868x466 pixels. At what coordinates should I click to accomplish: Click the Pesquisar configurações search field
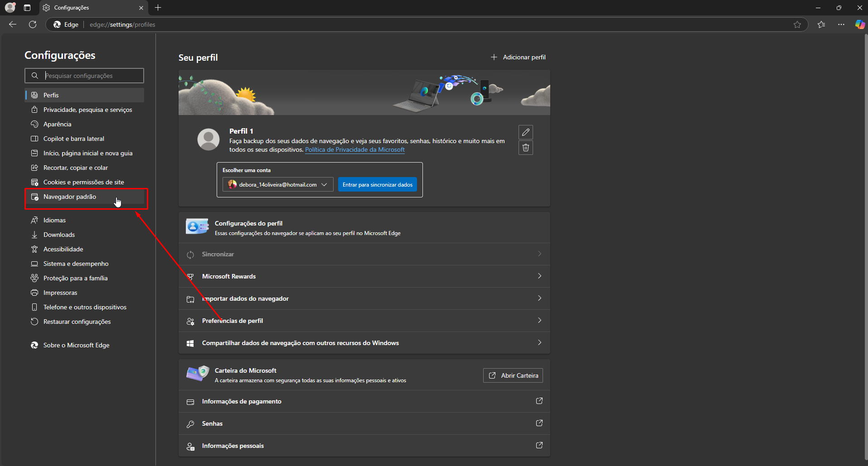tap(91, 76)
